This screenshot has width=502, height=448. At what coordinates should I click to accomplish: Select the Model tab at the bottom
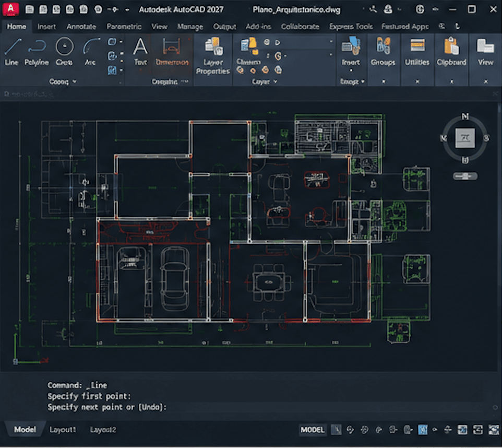click(x=25, y=429)
